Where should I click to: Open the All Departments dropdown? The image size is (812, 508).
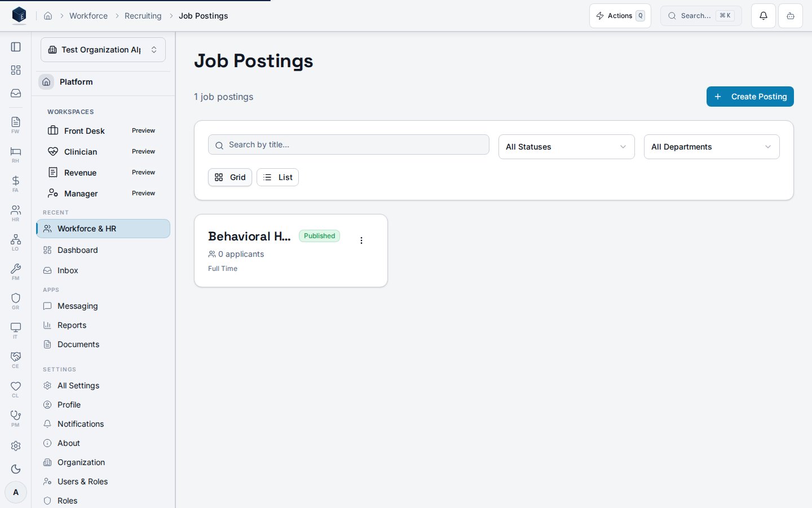point(712,147)
